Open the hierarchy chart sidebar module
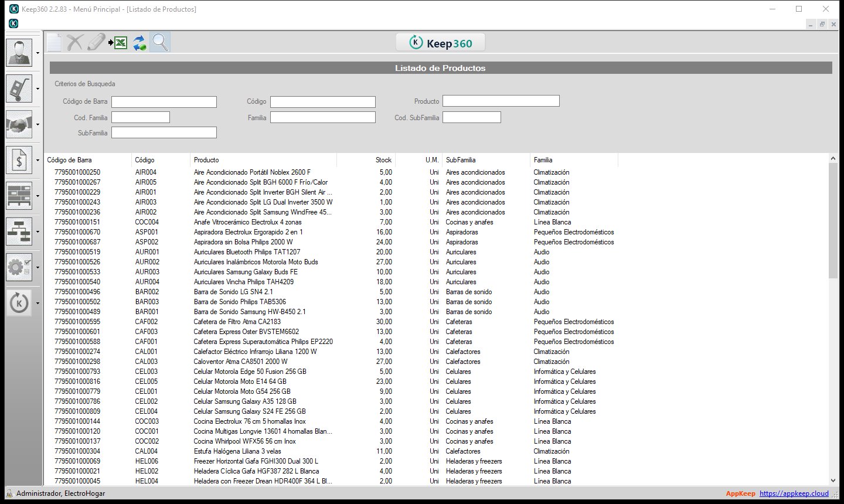 coord(19,231)
